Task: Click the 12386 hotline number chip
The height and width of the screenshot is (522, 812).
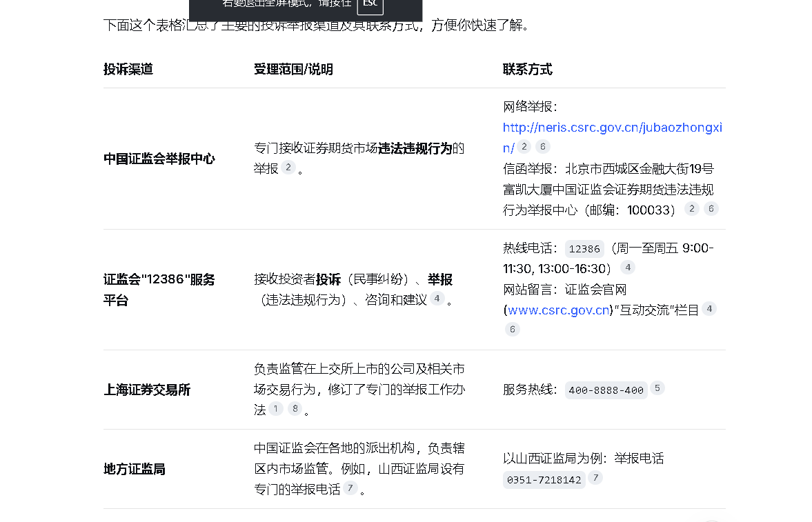Action: (x=584, y=249)
